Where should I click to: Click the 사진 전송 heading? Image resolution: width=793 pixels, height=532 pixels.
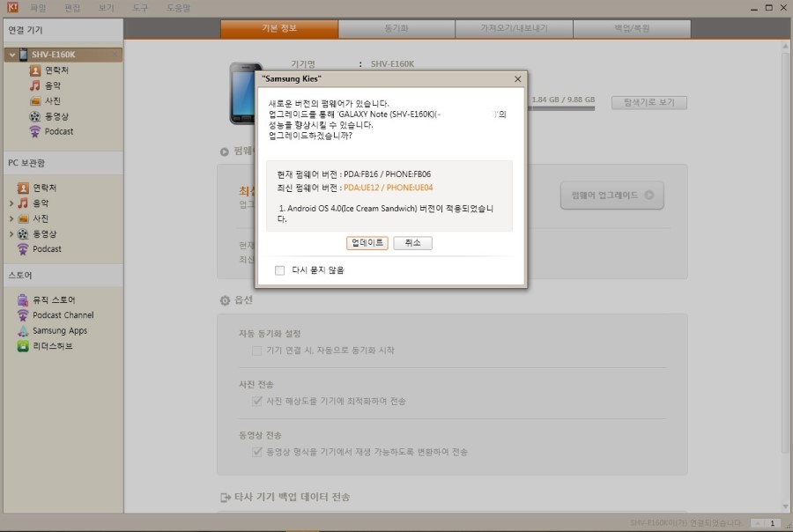click(256, 384)
